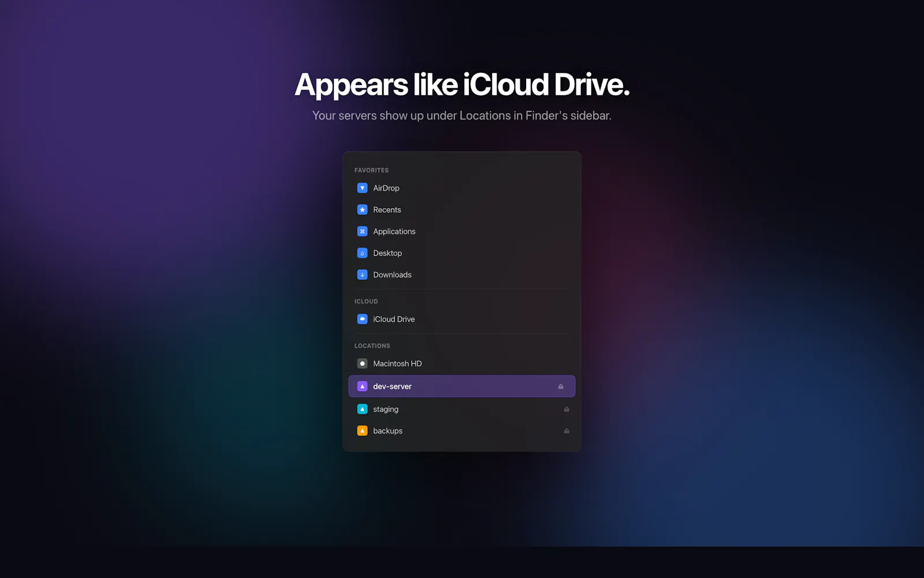This screenshot has width=924, height=578.
Task: Click the teal staging server icon
Action: point(362,409)
